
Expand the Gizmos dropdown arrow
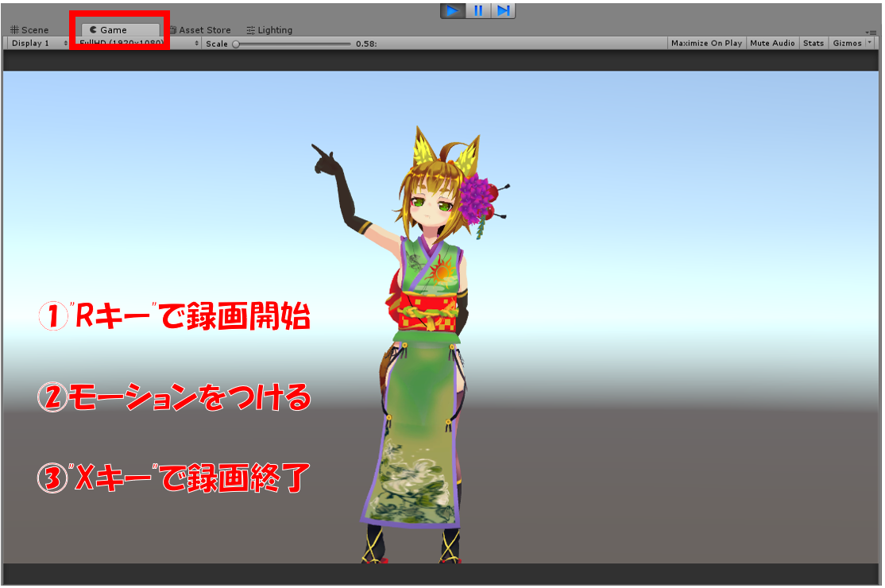[x=869, y=43]
